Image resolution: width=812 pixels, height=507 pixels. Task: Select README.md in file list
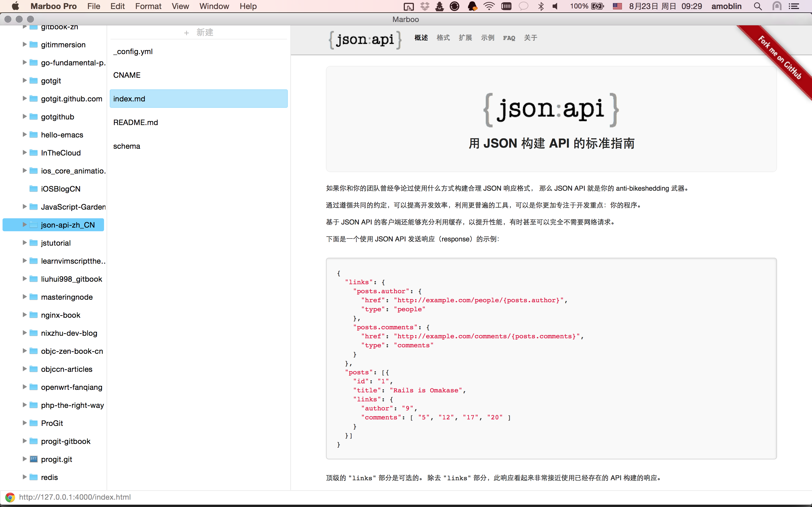tap(136, 123)
